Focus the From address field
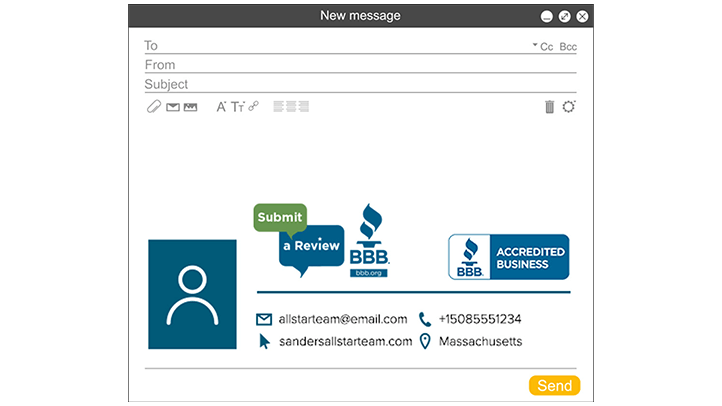This screenshot has width=722, height=406. pyautogui.click(x=361, y=64)
